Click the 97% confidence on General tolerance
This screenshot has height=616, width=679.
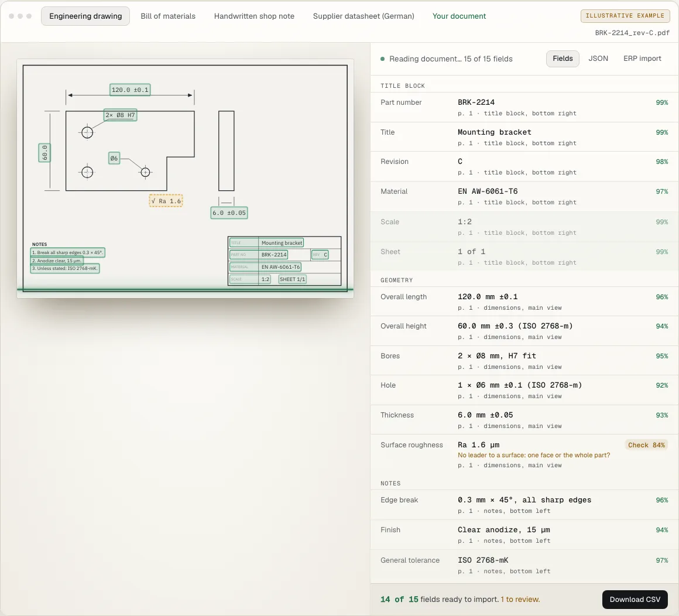click(x=661, y=560)
